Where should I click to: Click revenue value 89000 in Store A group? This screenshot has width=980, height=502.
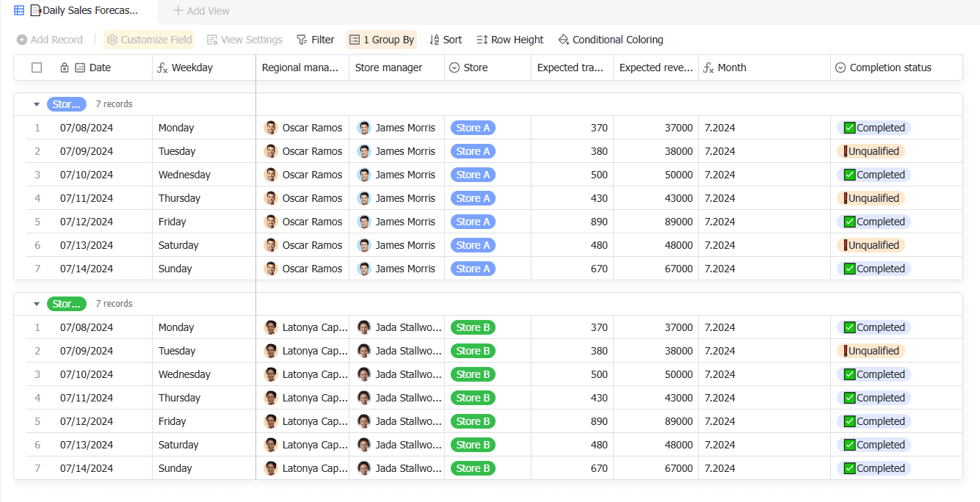[678, 222]
